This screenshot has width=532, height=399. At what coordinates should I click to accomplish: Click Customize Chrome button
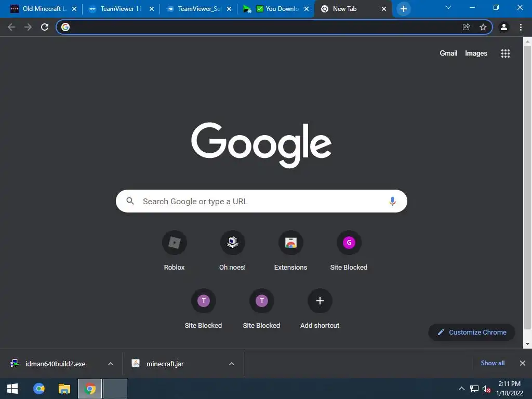[x=472, y=332]
